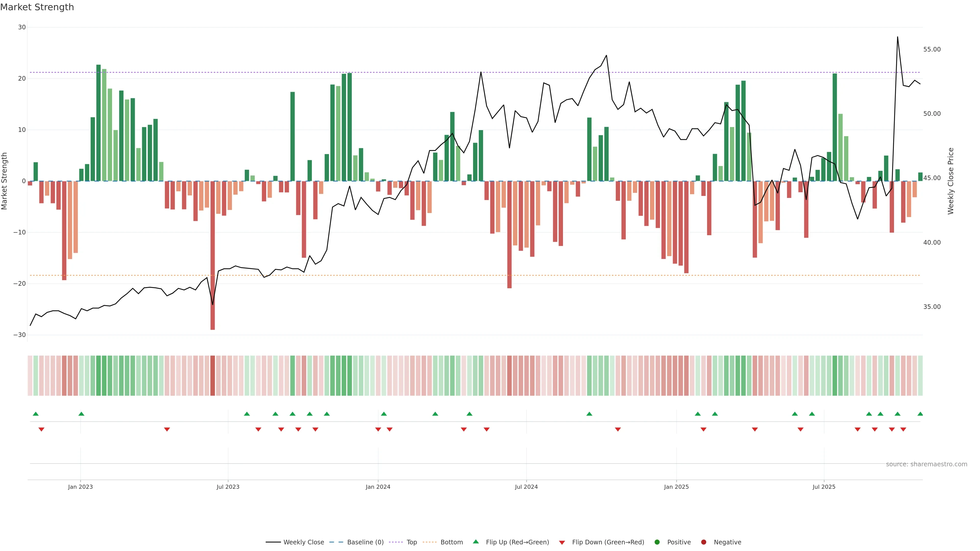Click the 55.00 right axis price label

pos(932,49)
